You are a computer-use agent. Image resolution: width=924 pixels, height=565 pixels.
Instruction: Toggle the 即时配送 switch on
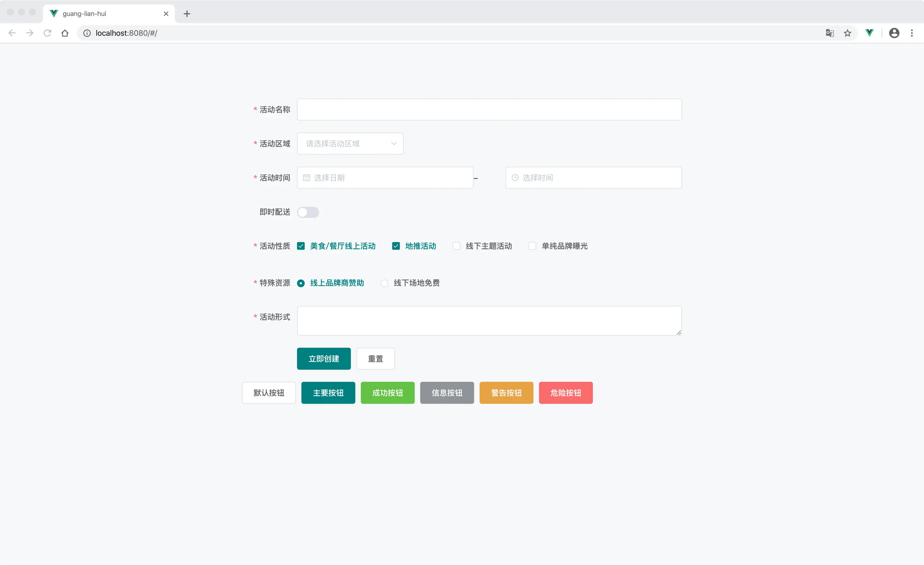(308, 212)
